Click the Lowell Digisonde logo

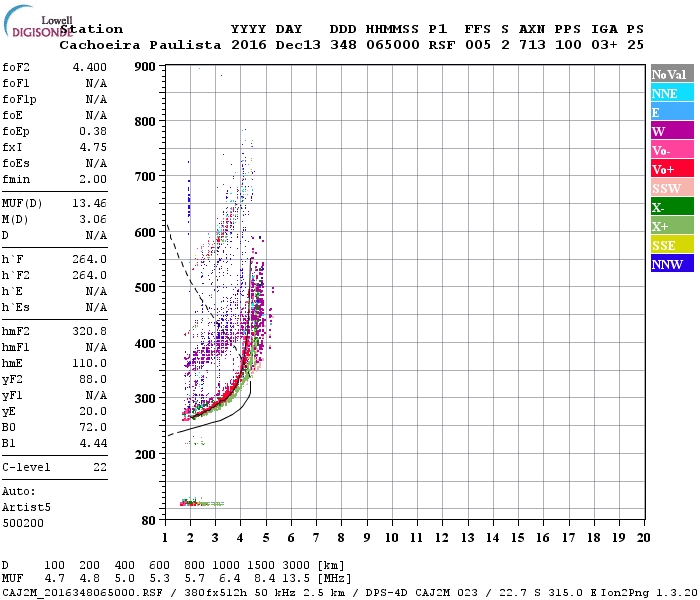38,21
